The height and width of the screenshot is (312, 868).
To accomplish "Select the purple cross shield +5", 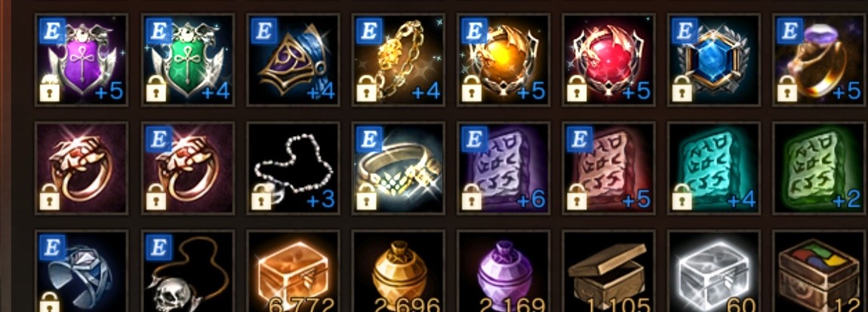I will (x=82, y=60).
